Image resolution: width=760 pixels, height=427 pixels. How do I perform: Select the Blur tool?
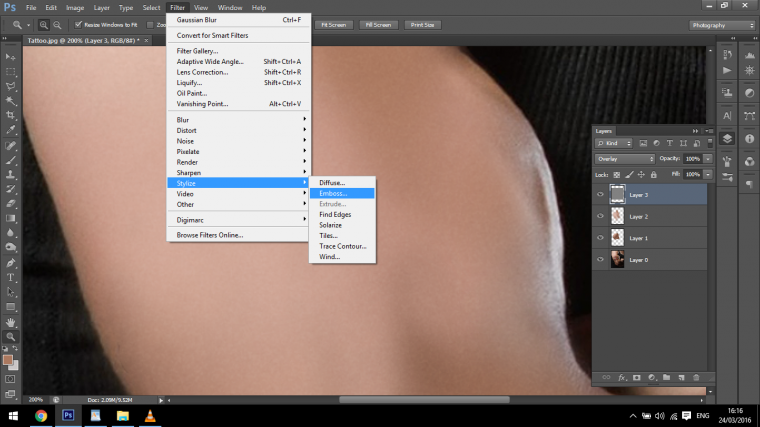click(x=10, y=233)
